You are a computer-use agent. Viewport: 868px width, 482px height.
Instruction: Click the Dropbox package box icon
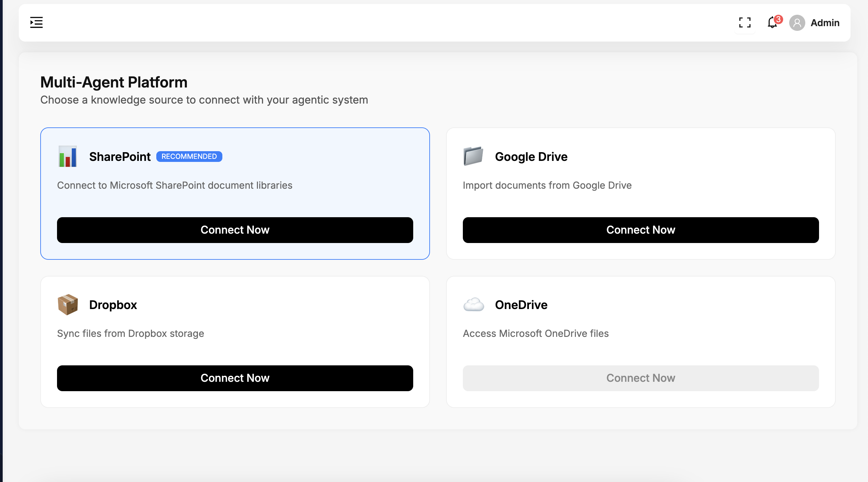(x=68, y=304)
